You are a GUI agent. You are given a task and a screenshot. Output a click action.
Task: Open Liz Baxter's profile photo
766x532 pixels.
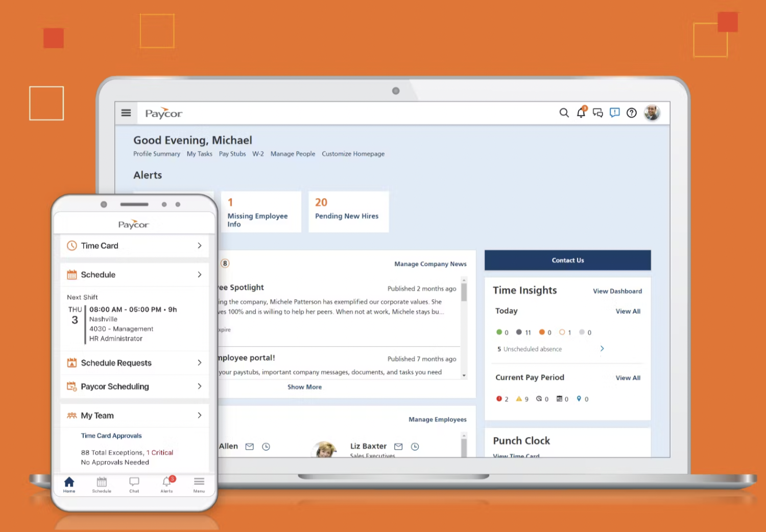[325, 450]
